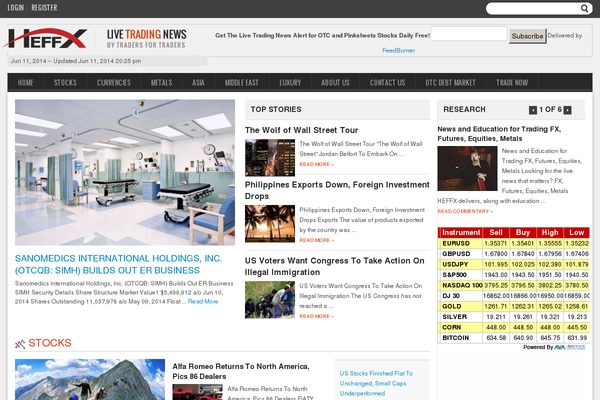Go to next research item arrow
Screen dimensions: 600x400
pyautogui.click(x=567, y=110)
